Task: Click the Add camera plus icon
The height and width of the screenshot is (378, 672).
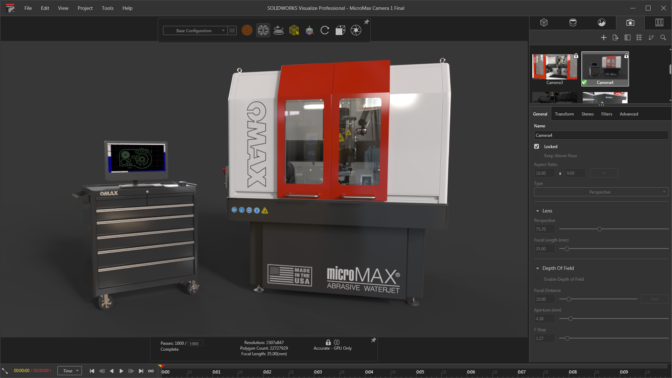Action: click(603, 38)
